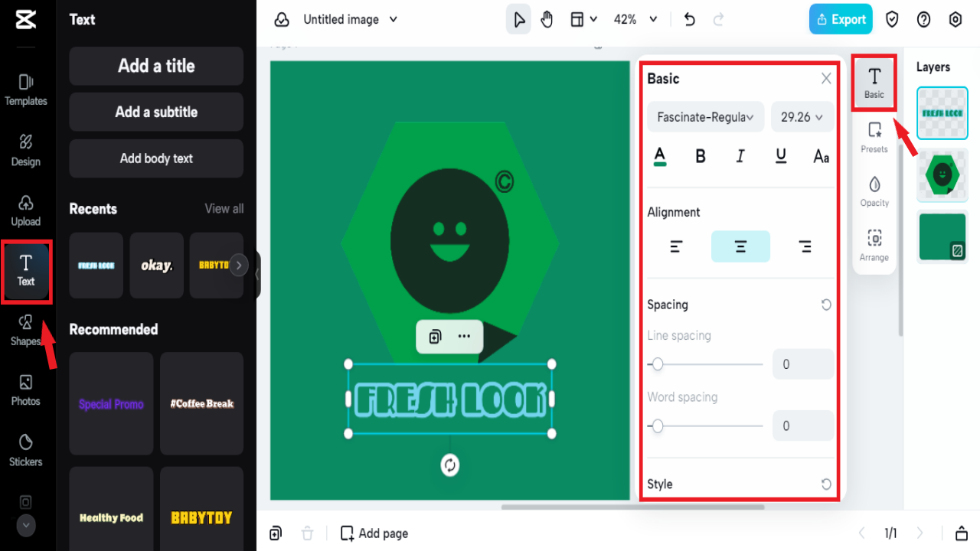Expand the zoom level 42% dropdown
Screen dimensions: 980x551
[x=635, y=19]
